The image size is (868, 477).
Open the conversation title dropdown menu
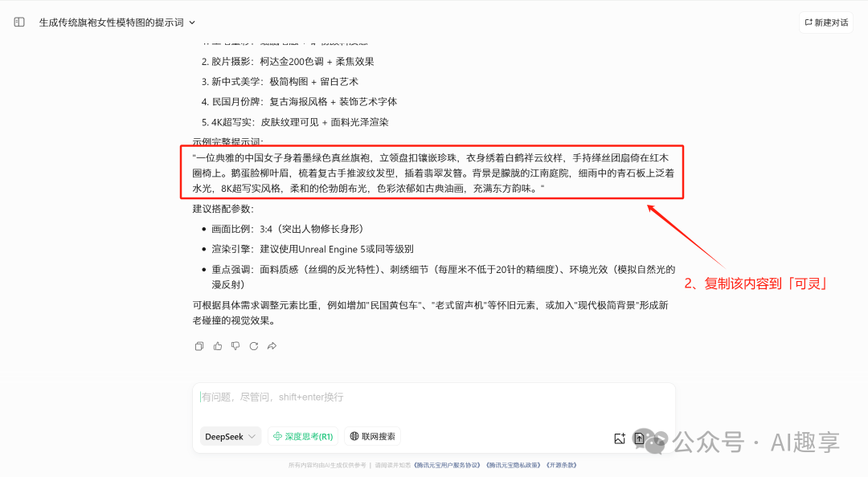pyautogui.click(x=191, y=22)
